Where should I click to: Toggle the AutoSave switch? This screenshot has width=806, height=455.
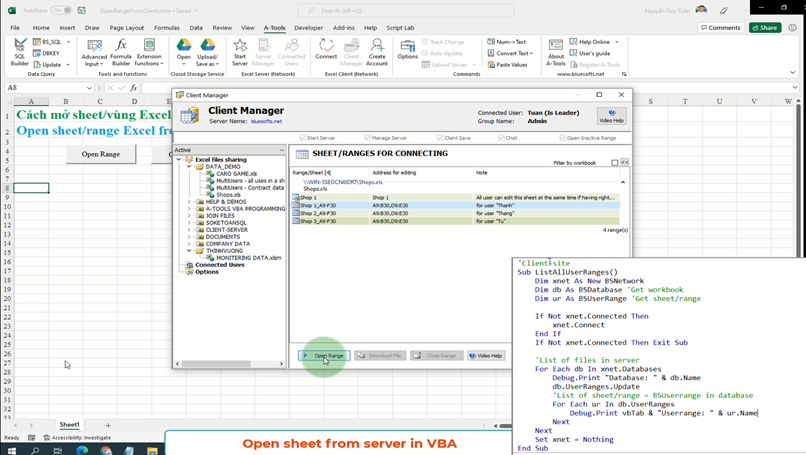[x=61, y=10]
